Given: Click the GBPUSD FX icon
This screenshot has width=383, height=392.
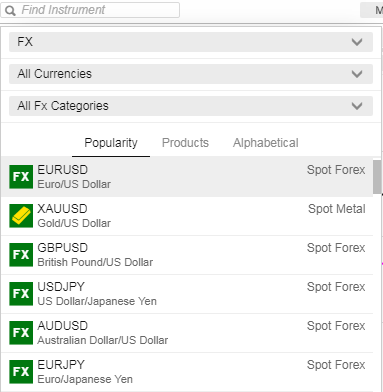Looking at the screenshot, I should [x=21, y=255].
